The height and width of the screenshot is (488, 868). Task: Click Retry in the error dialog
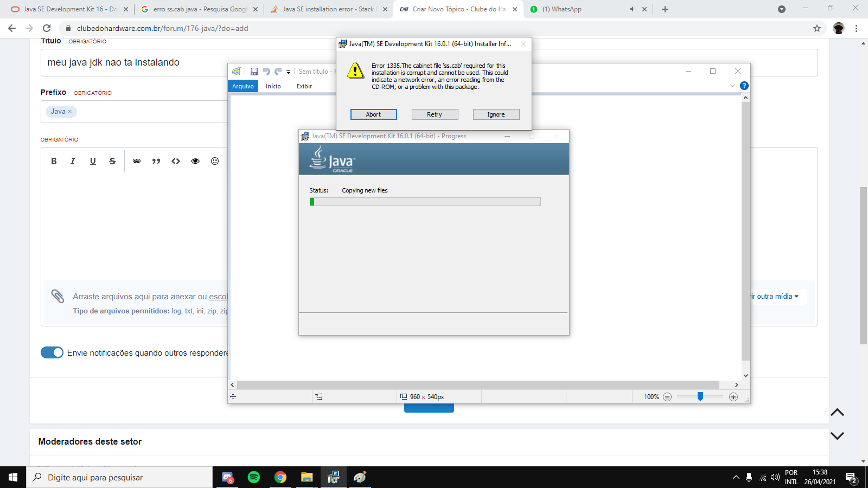[435, 114]
